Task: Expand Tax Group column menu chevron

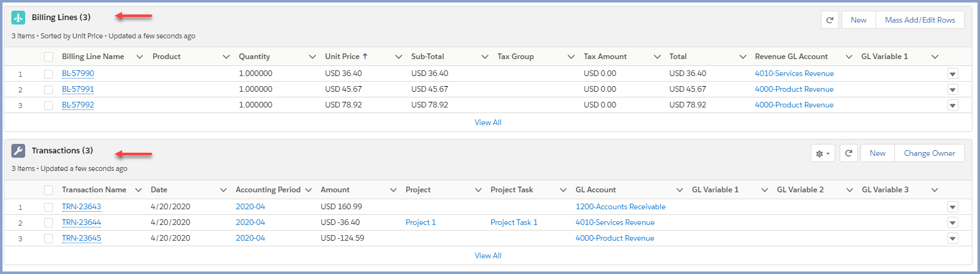Action: click(571, 57)
